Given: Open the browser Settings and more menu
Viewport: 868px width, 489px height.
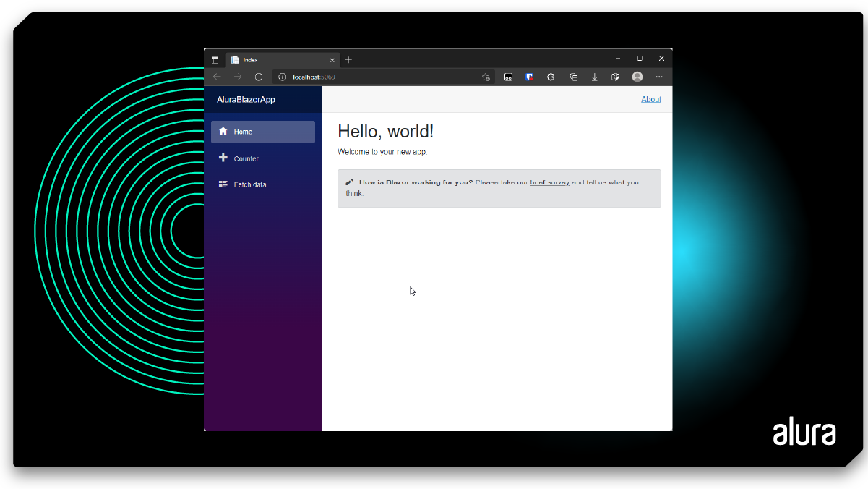Looking at the screenshot, I should coord(659,77).
